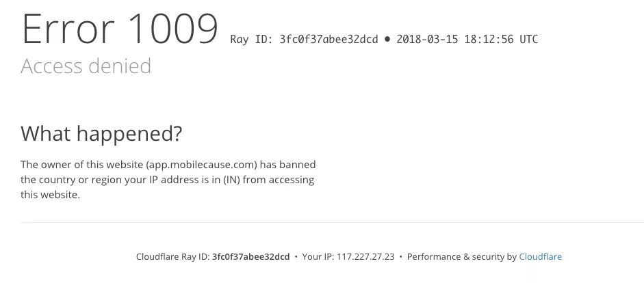Open the Cloudflare link in the footer

click(540, 257)
